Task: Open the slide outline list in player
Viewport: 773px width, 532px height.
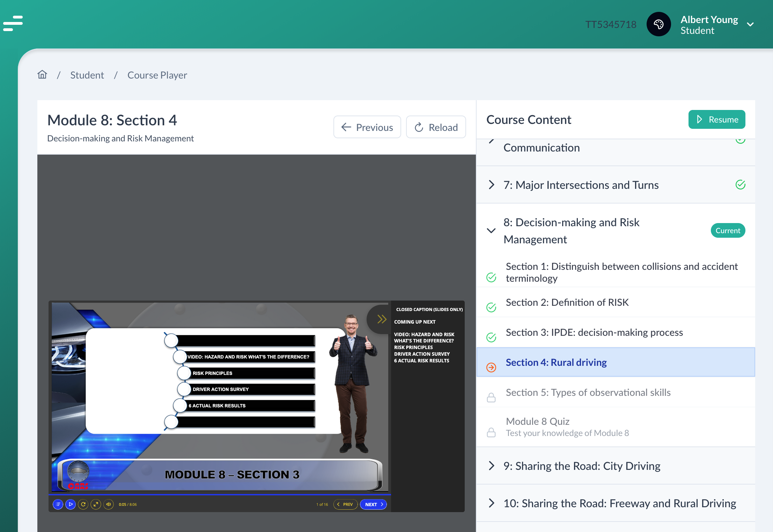Action: (58, 504)
